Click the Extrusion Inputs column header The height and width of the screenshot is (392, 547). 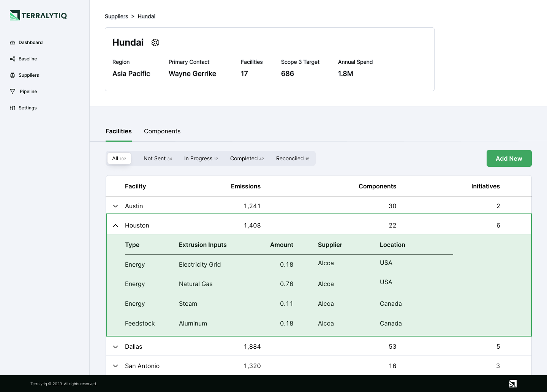click(x=202, y=245)
